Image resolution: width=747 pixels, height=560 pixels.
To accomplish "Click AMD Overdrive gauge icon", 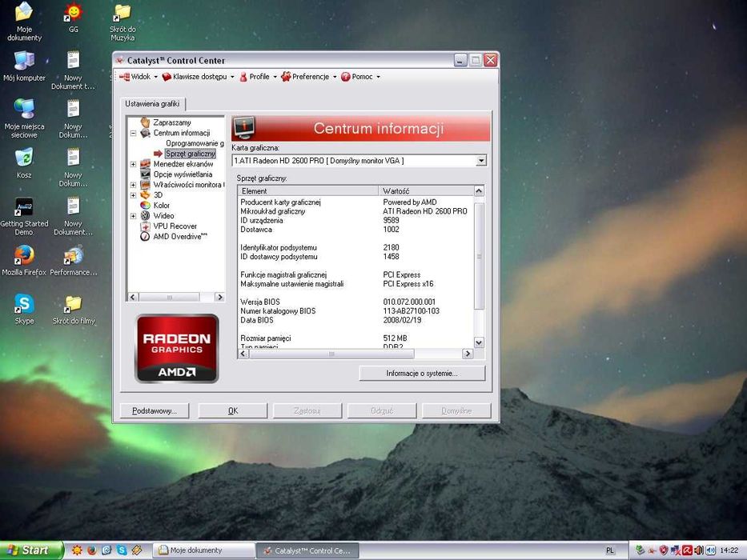I will coord(145,237).
